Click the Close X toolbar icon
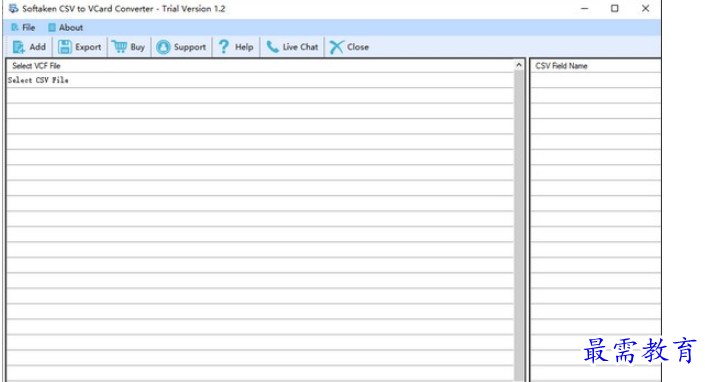The image size is (705, 382). tap(336, 47)
